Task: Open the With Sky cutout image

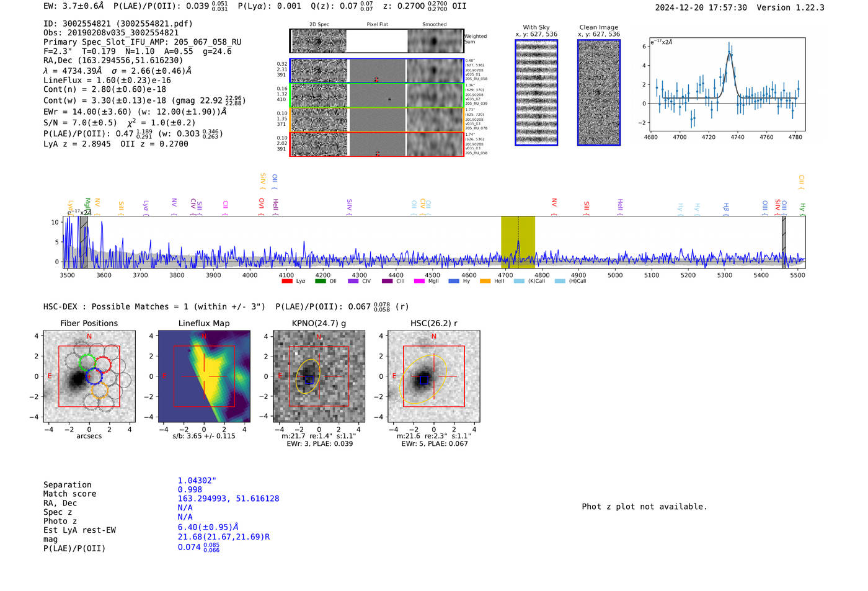Action: click(536, 92)
